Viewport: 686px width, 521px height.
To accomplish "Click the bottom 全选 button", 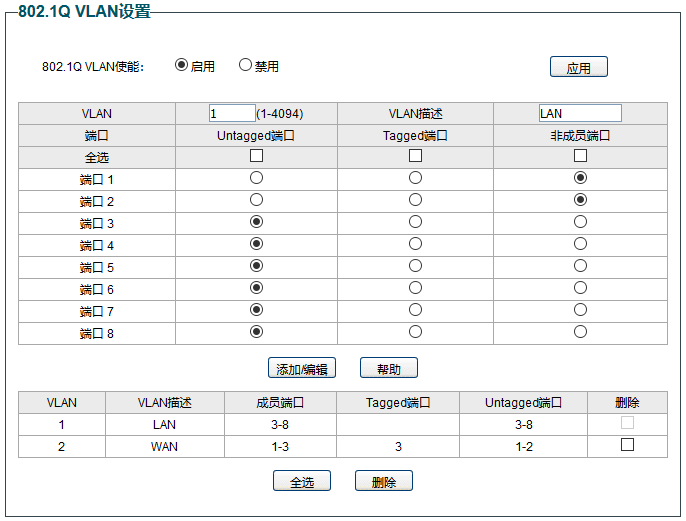I will pyautogui.click(x=302, y=481).
